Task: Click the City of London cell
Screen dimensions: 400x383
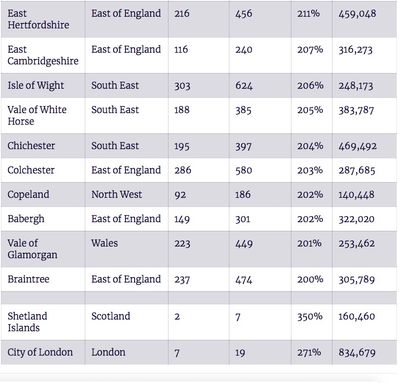Action: tap(40, 352)
